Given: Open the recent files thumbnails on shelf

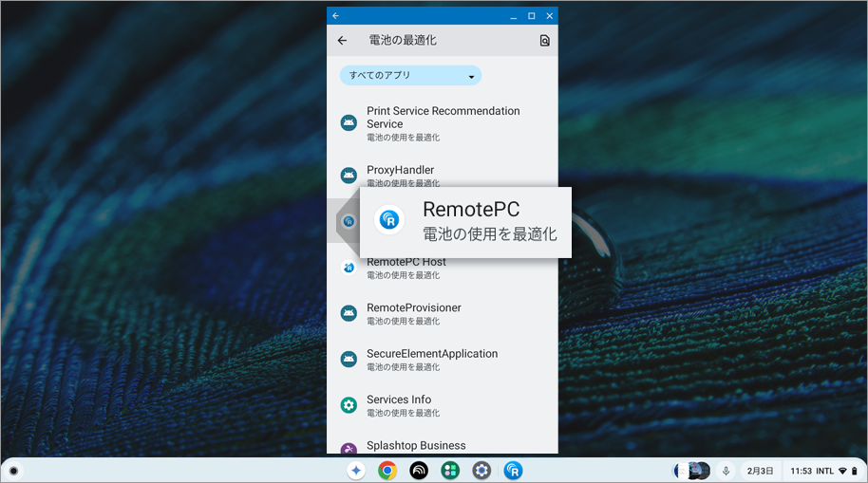Looking at the screenshot, I should click(691, 471).
